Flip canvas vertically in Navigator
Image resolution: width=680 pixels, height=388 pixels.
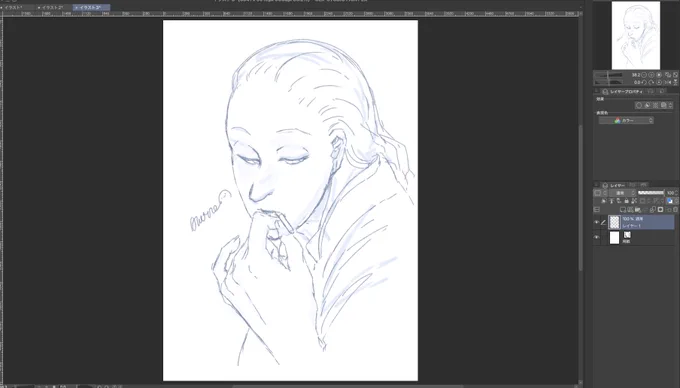pos(675,82)
